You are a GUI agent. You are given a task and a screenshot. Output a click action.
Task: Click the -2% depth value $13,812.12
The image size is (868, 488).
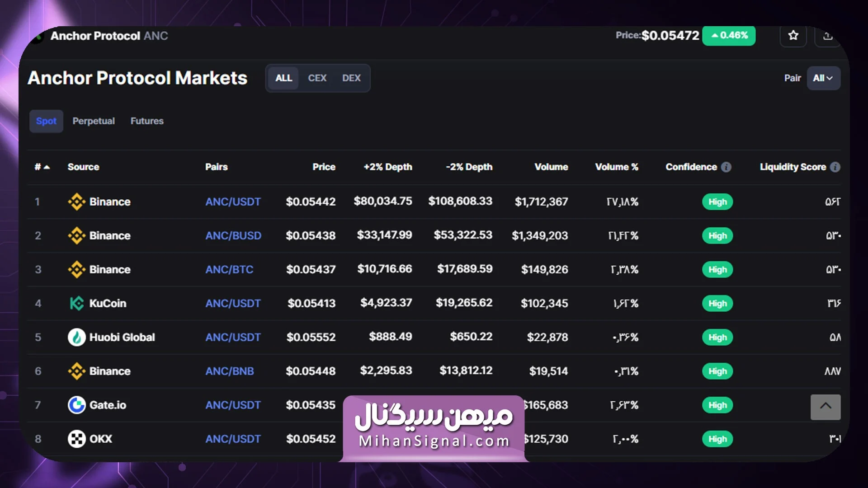(466, 371)
